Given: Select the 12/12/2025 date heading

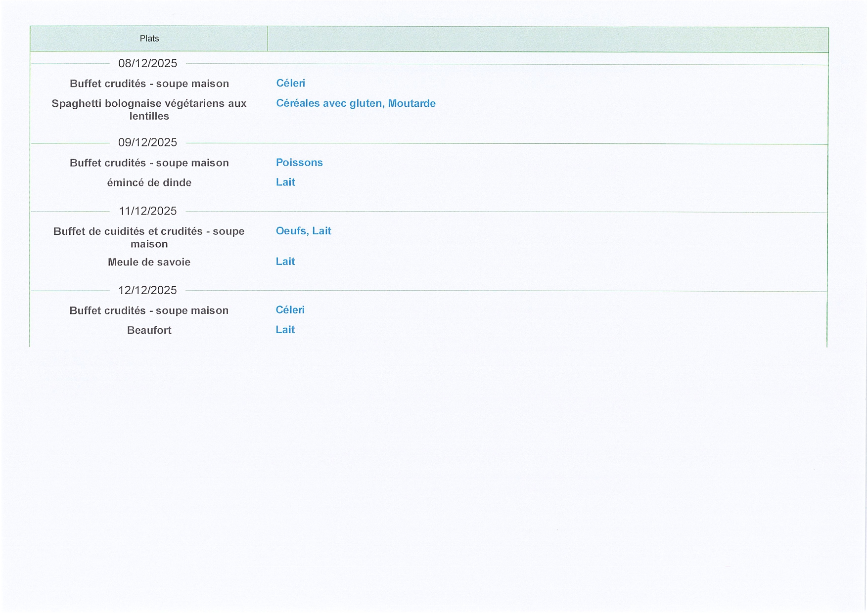Looking at the screenshot, I should [x=147, y=290].
